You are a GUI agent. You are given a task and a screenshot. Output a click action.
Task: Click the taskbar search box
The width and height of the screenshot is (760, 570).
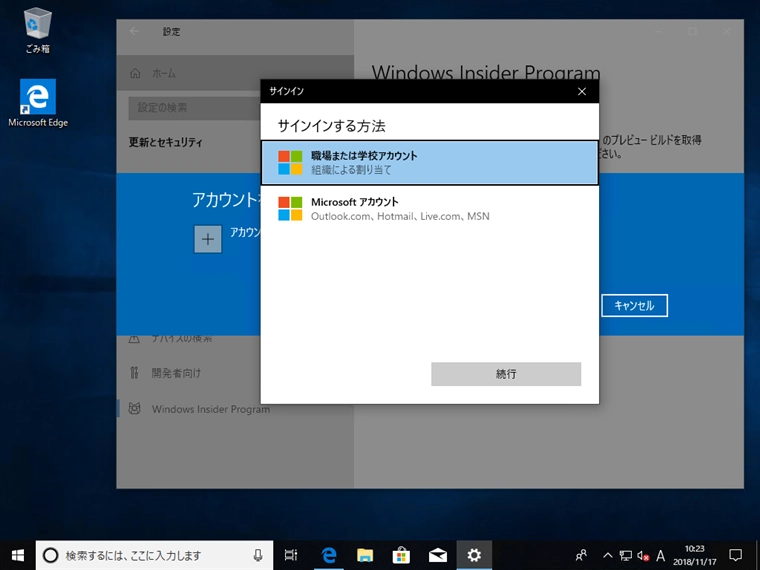(x=154, y=555)
